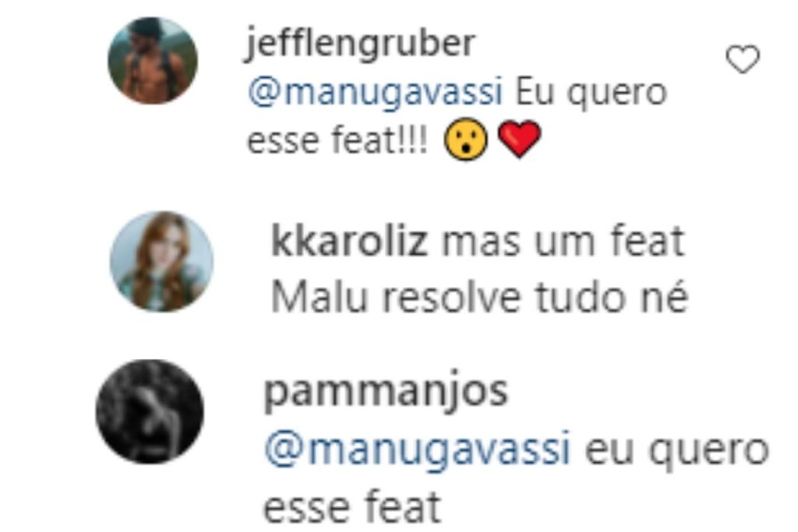Image resolution: width=798 pixels, height=532 pixels.
Task: Click the comment 'mas um feat Malu resolve tudo né'
Action: coord(480,270)
